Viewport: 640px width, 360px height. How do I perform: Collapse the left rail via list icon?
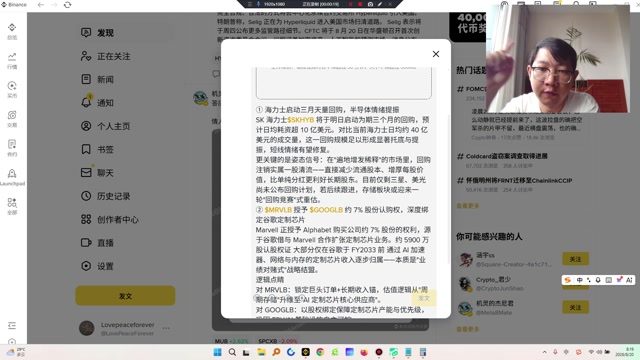12,325
